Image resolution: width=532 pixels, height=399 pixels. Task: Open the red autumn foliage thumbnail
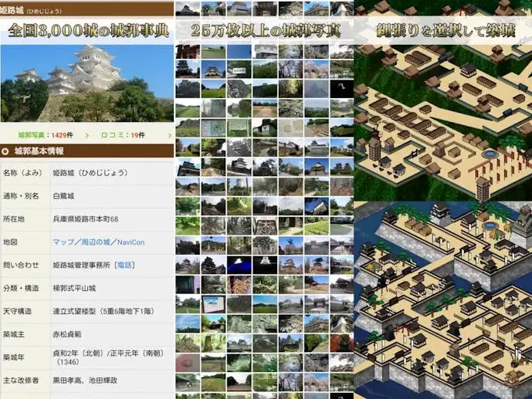341,343
